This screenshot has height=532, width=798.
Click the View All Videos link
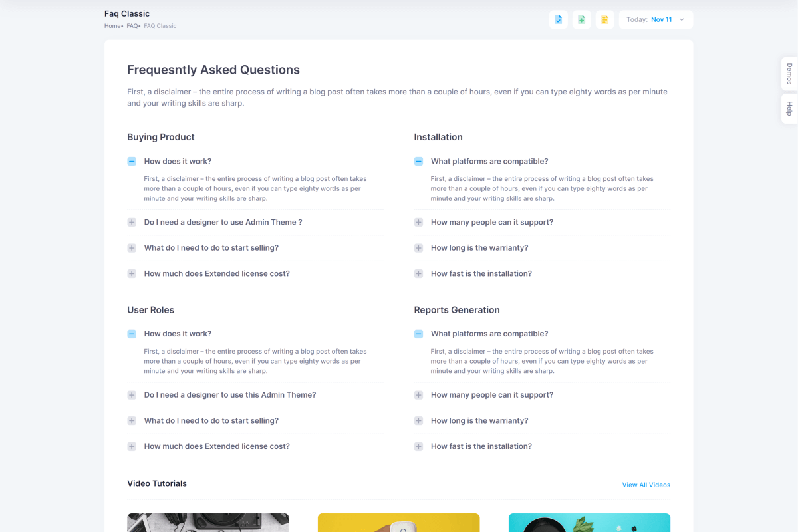coord(646,485)
